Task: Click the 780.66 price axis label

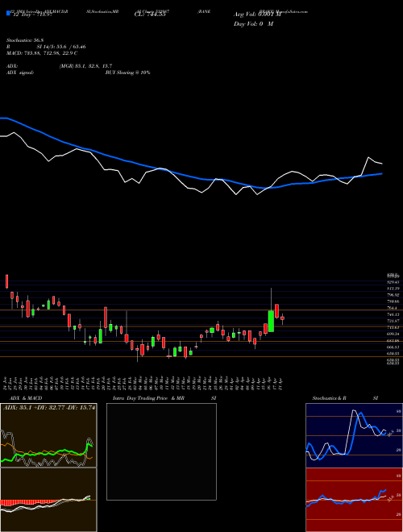Action: coord(393,301)
